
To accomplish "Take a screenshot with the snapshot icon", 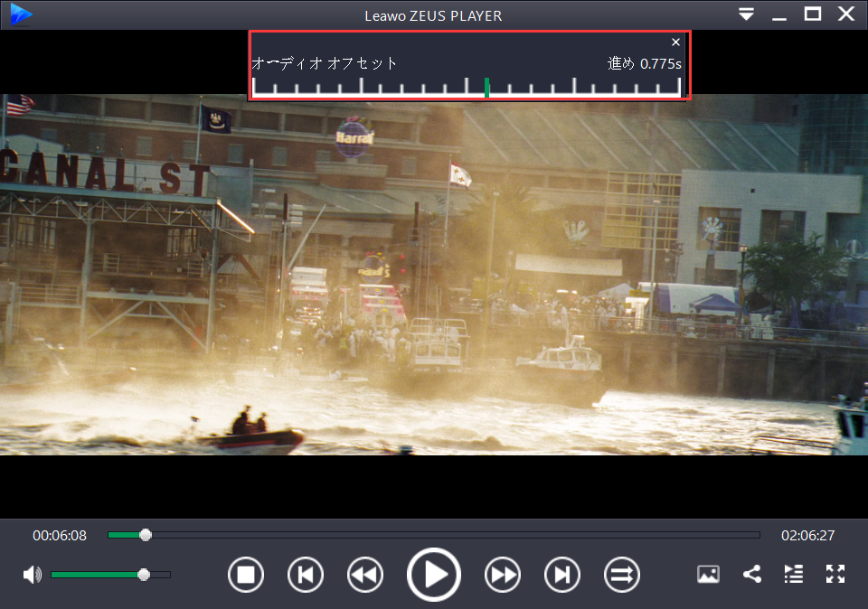I will pyautogui.click(x=708, y=574).
